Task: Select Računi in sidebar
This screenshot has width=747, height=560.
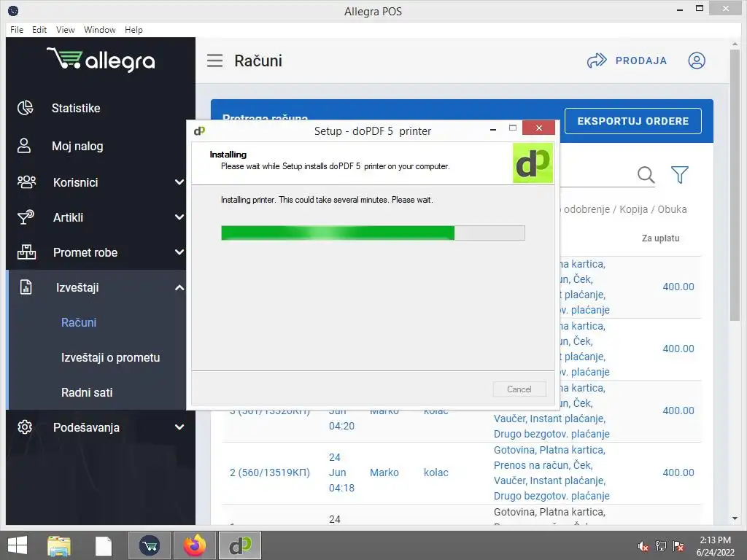Action: pyautogui.click(x=79, y=322)
